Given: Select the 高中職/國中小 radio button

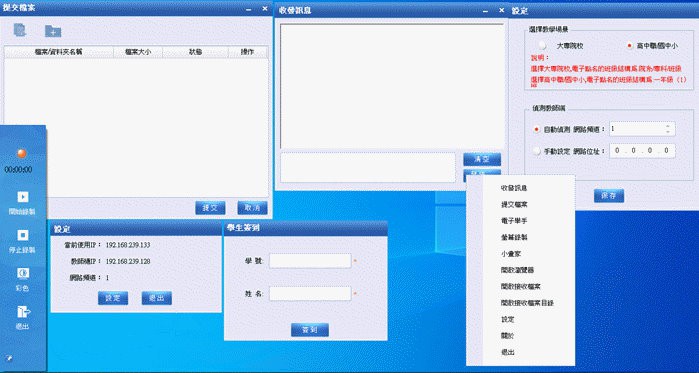Looking at the screenshot, I should 629,45.
